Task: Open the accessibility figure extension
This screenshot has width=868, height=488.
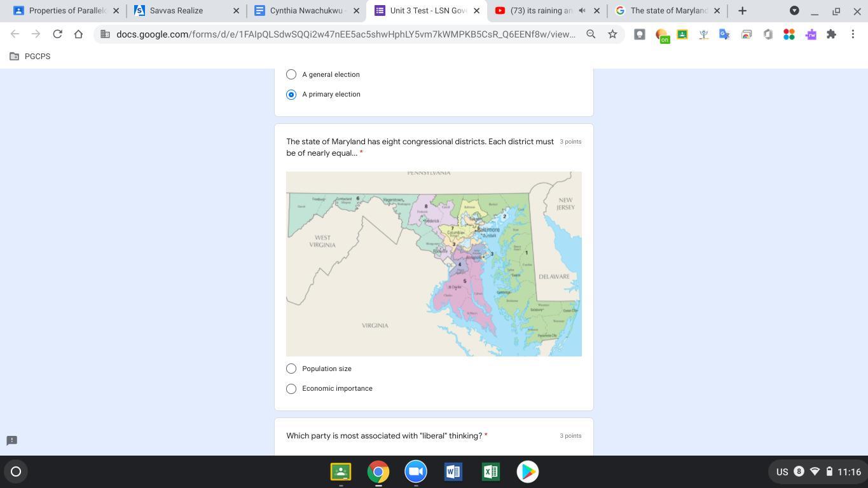Action: [x=703, y=34]
